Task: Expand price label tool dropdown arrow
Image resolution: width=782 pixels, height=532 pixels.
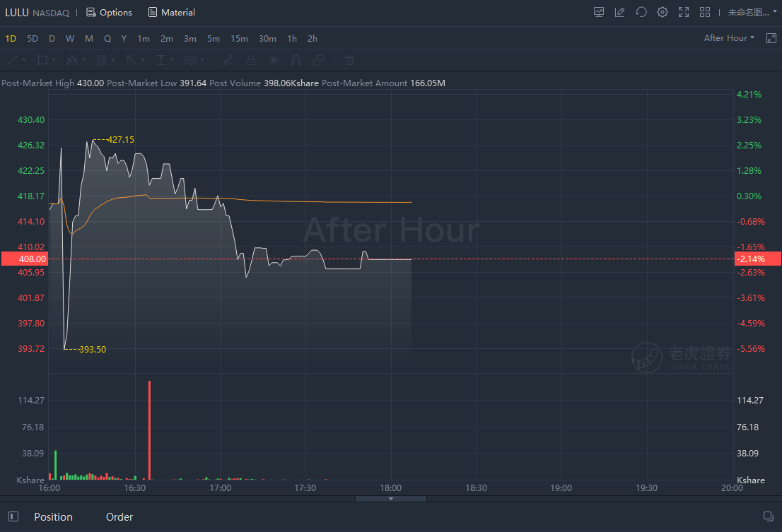Action: point(202,60)
